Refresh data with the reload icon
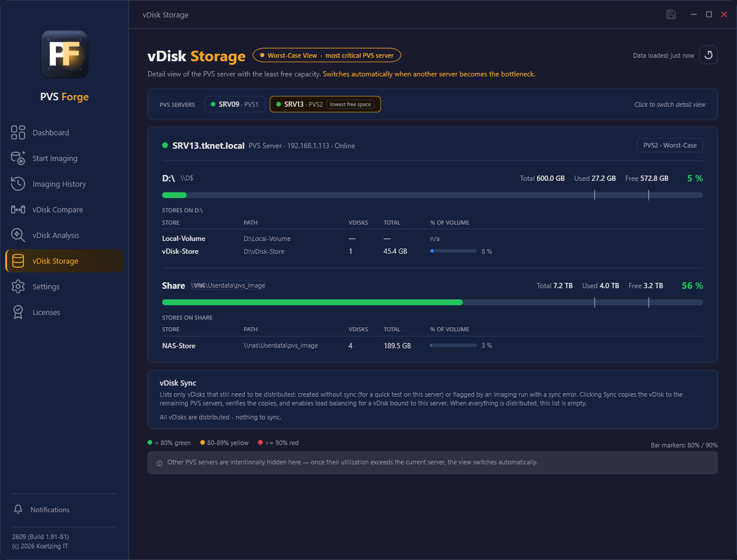Image resolution: width=737 pixels, height=560 pixels. pos(708,55)
